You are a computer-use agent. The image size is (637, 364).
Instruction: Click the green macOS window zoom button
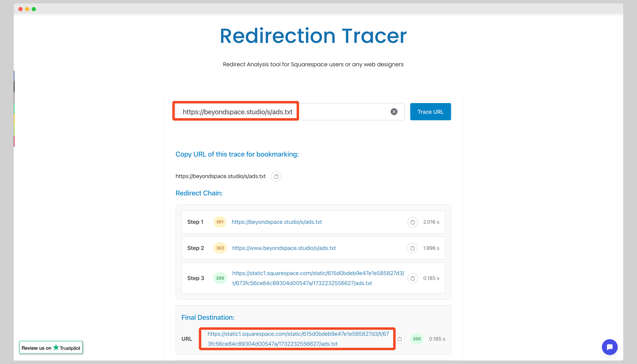point(34,9)
